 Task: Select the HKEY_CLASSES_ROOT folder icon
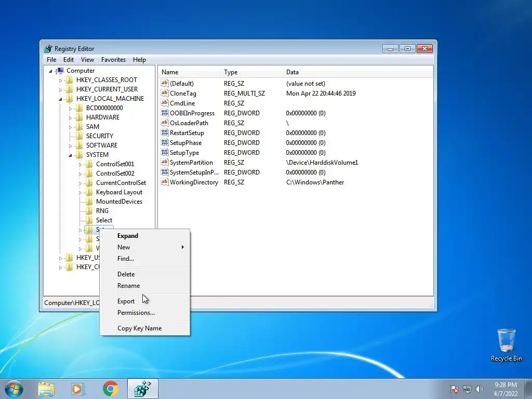tap(70, 80)
